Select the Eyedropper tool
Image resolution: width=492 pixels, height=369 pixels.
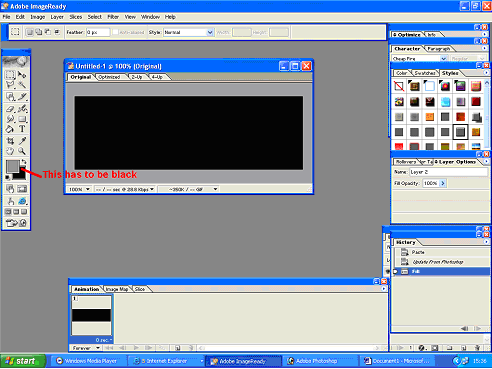(x=22, y=141)
